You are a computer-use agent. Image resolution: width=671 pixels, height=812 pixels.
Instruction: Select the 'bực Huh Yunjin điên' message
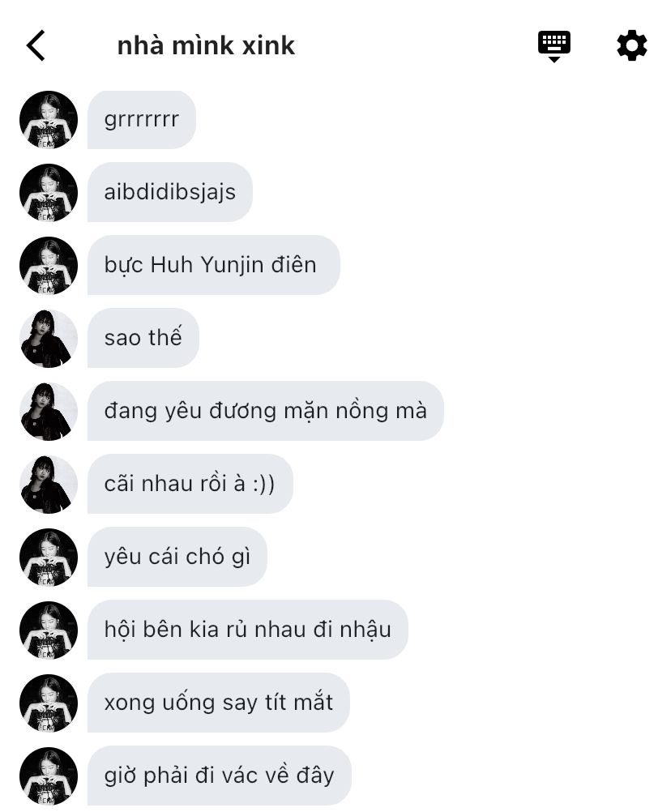coord(214,265)
